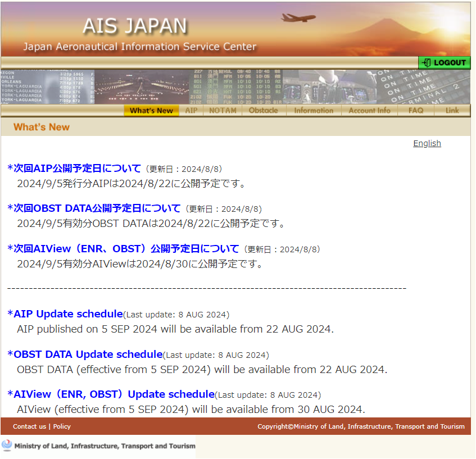
Task: Select the NOTAM menu tab
Action: point(223,111)
